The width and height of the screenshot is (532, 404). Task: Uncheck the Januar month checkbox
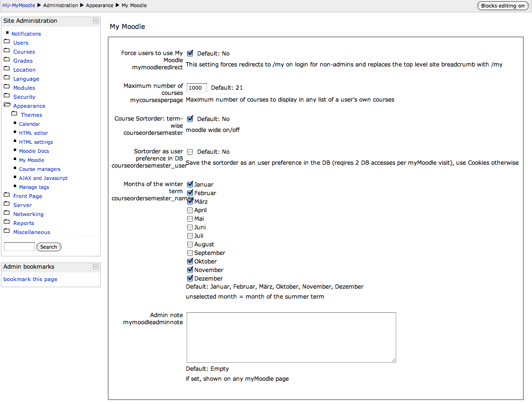click(x=190, y=185)
